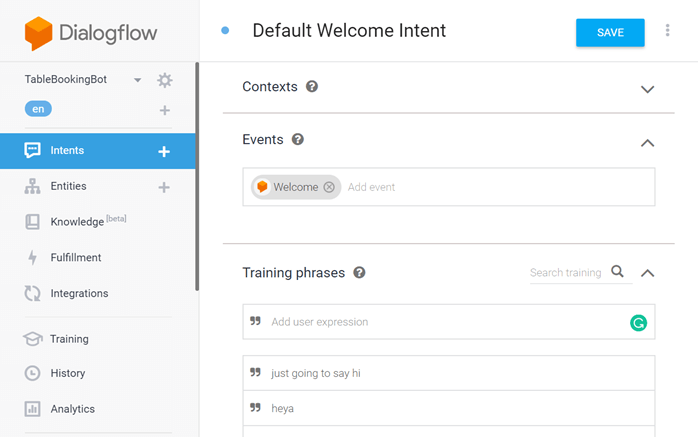698x437 pixels.
Task: Select the phrase heya
Action: point(449,408)
